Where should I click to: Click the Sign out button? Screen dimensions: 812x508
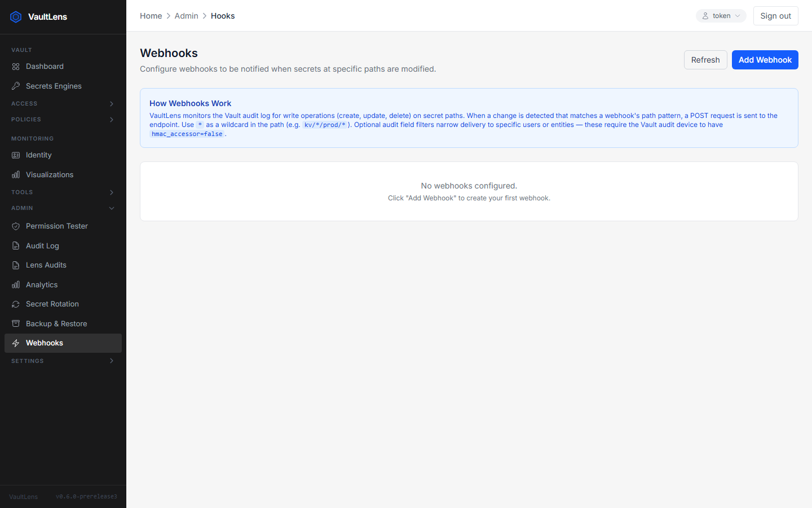pos(776,16)
